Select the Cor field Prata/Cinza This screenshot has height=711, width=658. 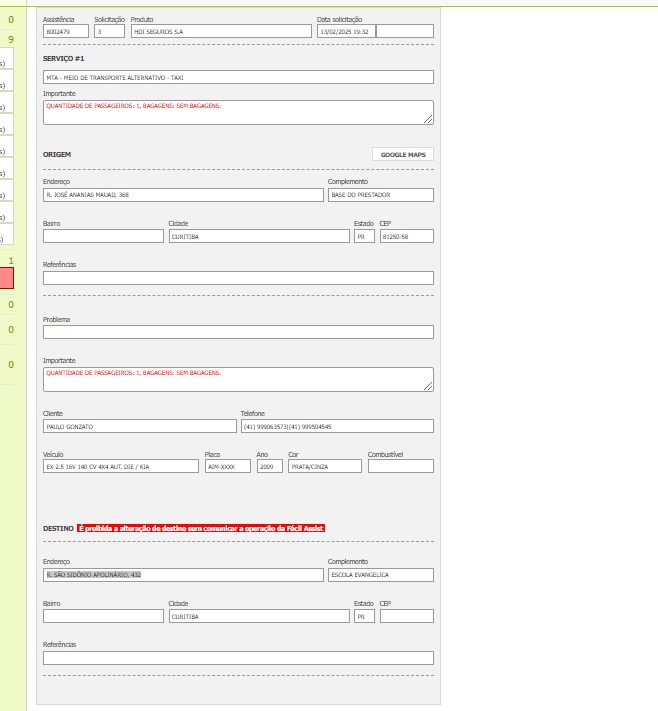pos(324,466)
